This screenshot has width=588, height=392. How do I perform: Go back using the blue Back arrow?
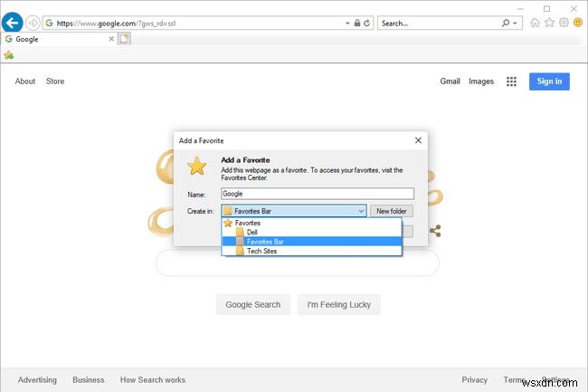coord(12,23)
